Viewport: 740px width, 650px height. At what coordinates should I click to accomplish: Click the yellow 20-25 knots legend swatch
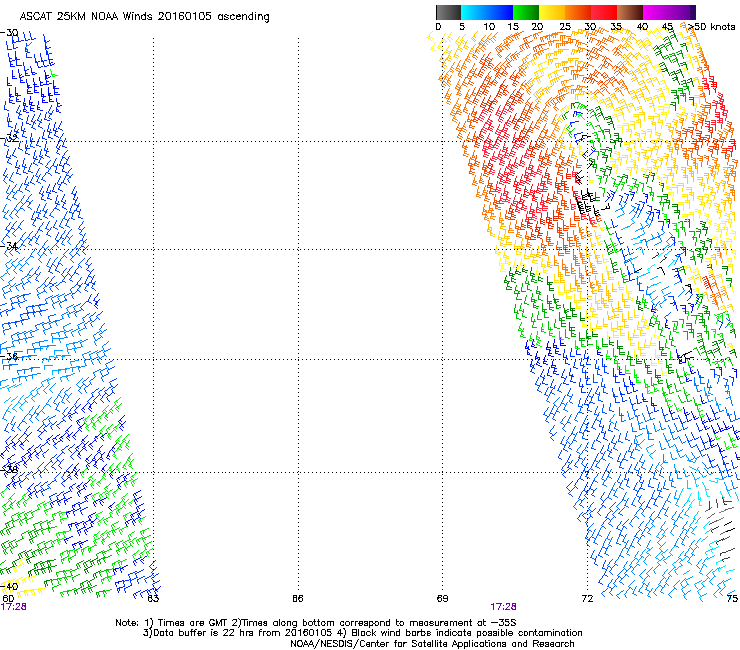(x=552, y=12)
